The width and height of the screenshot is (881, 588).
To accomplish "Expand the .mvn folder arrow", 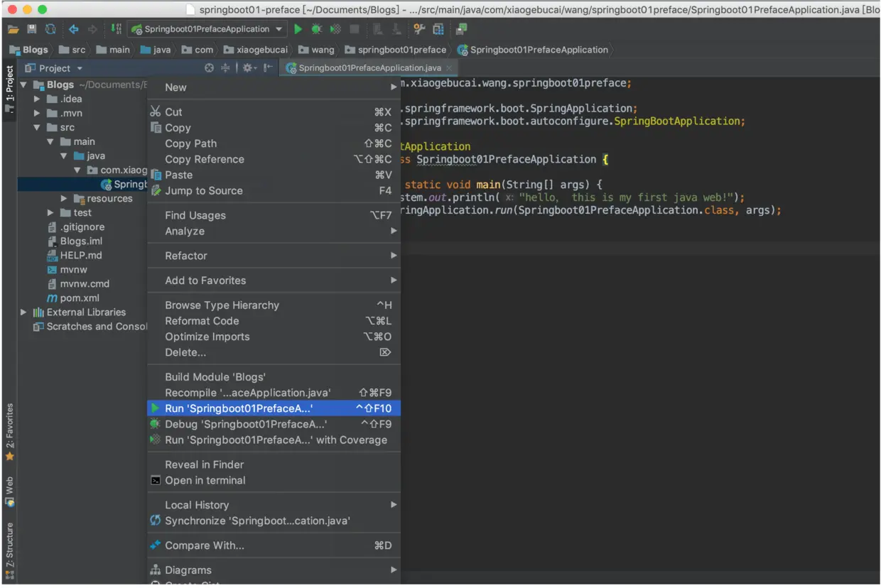I will (38, 113).
